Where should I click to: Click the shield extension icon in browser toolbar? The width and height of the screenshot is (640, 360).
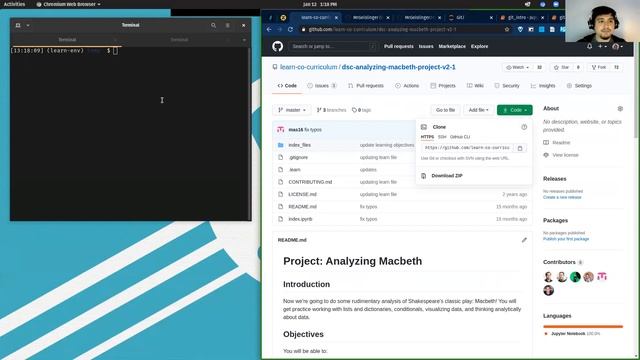pos(520,29)
